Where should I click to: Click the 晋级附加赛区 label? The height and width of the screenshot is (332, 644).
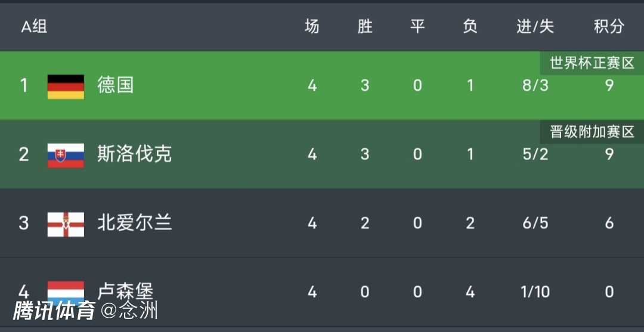pos(592,132)
